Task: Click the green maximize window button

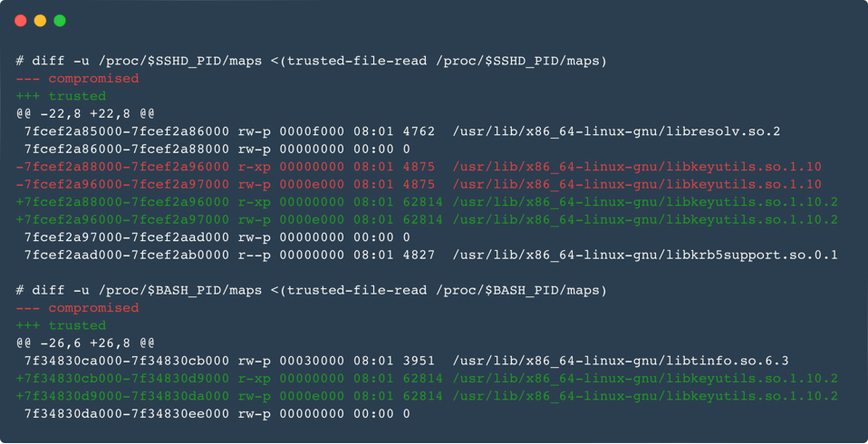Action: [x=60, y=20]
